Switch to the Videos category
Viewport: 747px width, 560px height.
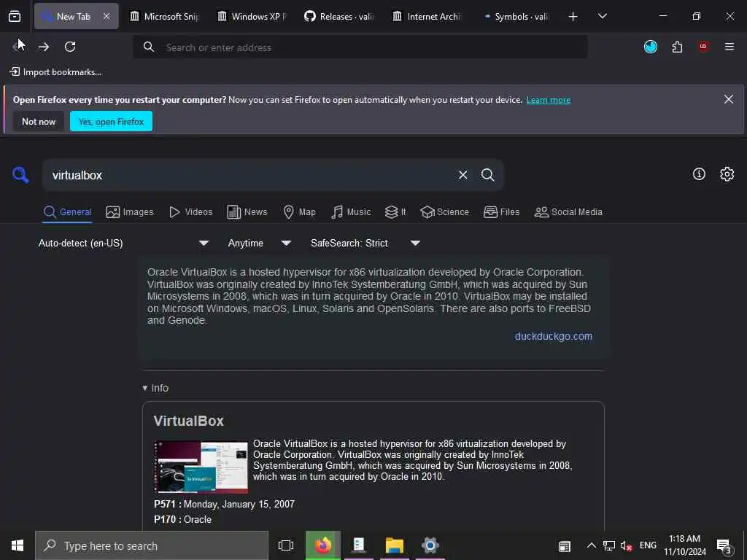pyautogui.click(x=190, y=212)
